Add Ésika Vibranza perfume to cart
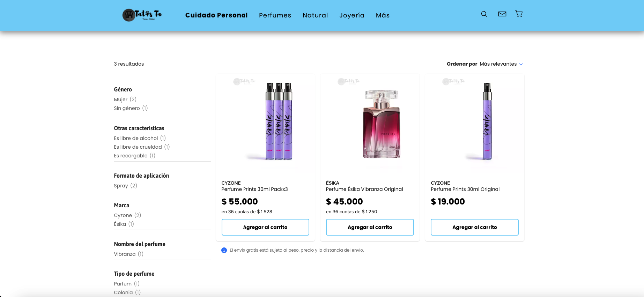Viewport: 644px width, 297px height. pyautogui.click(x=370, y=227)
